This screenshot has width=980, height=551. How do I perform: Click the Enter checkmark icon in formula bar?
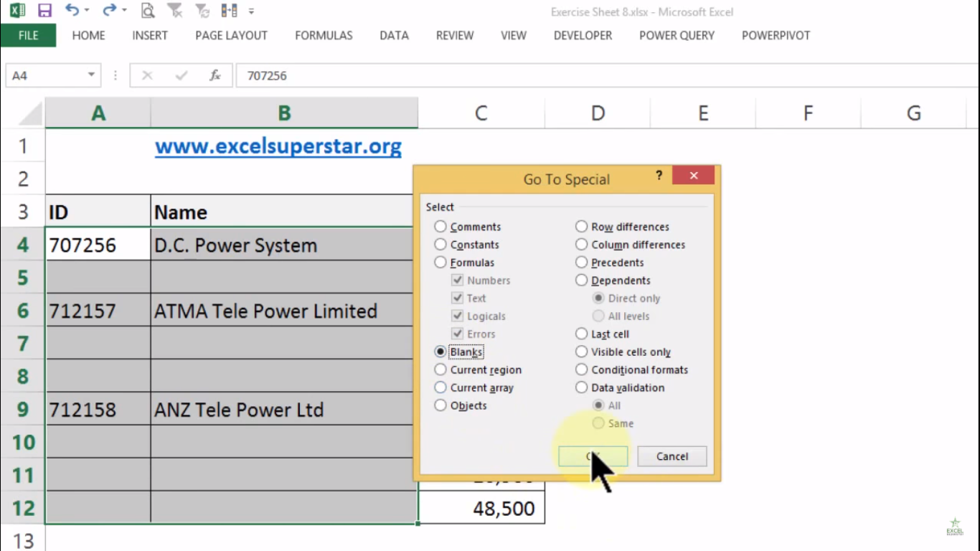[181, 75]
